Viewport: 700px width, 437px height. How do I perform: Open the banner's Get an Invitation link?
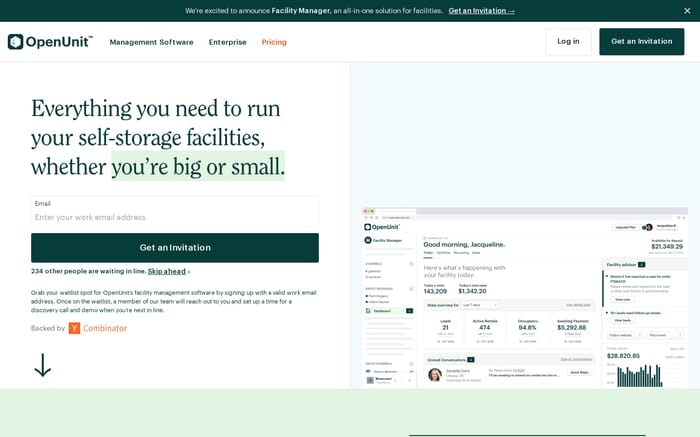click(x=481, y=11)
